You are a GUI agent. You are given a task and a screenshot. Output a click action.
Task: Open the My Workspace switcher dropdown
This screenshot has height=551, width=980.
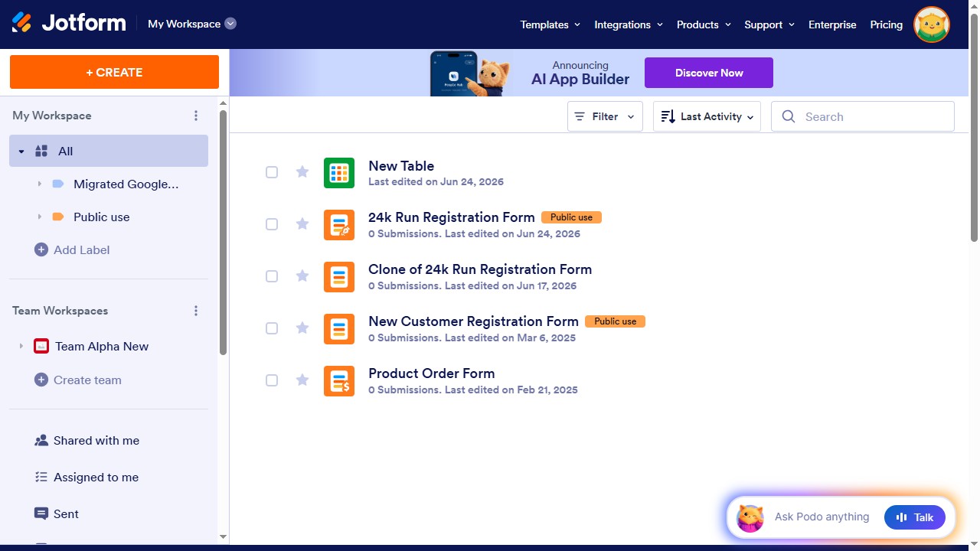pos(192,24)
